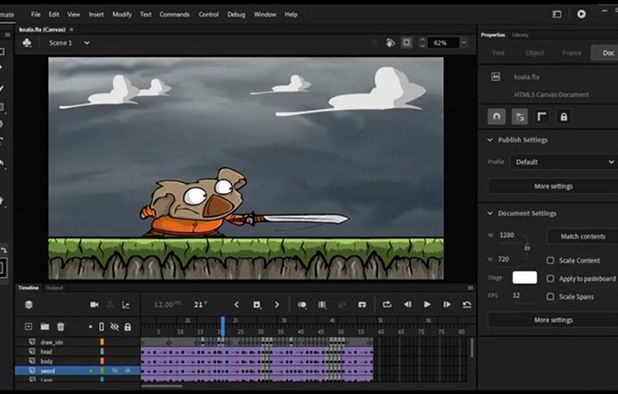Delete the selected layer with the trash icon
The image size is (618, 394).
point(61,327)
